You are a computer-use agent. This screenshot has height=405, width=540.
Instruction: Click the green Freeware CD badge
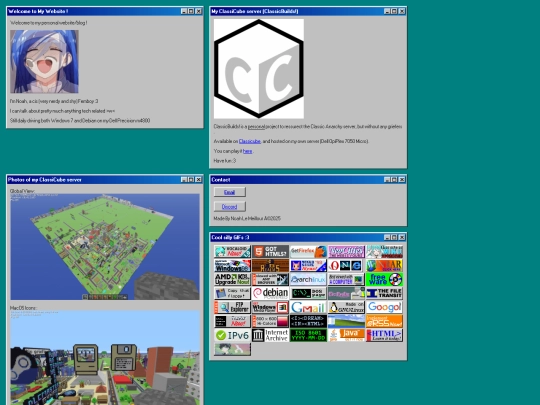click(384, 279)
